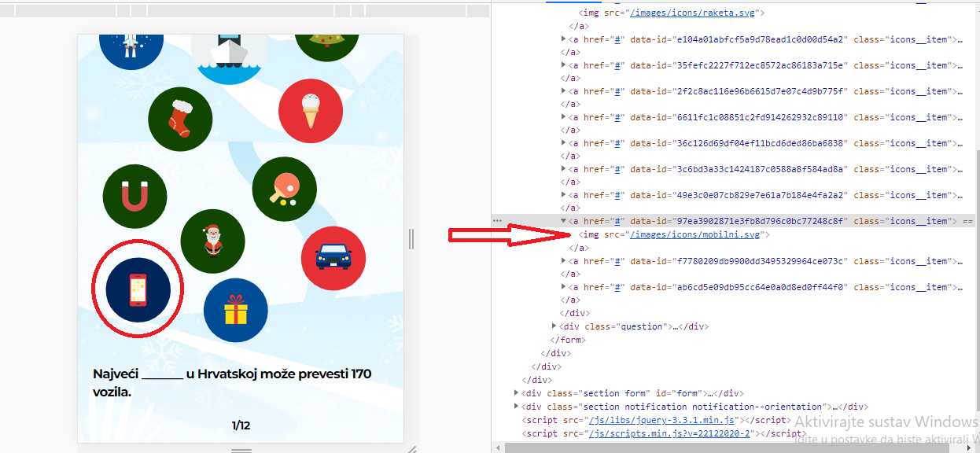
Task: Follow the # href on the 97ea3902 row
Action: click(618, 222)
